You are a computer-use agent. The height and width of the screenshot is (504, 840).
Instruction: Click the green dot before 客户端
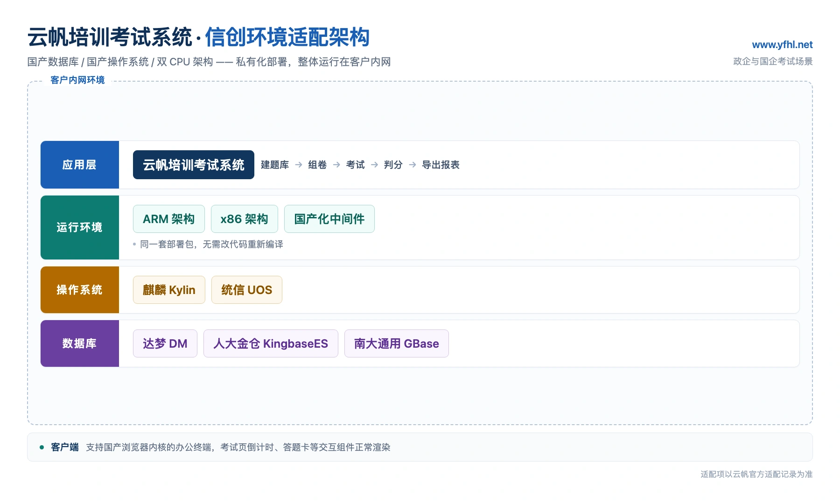tap(42, 447)
